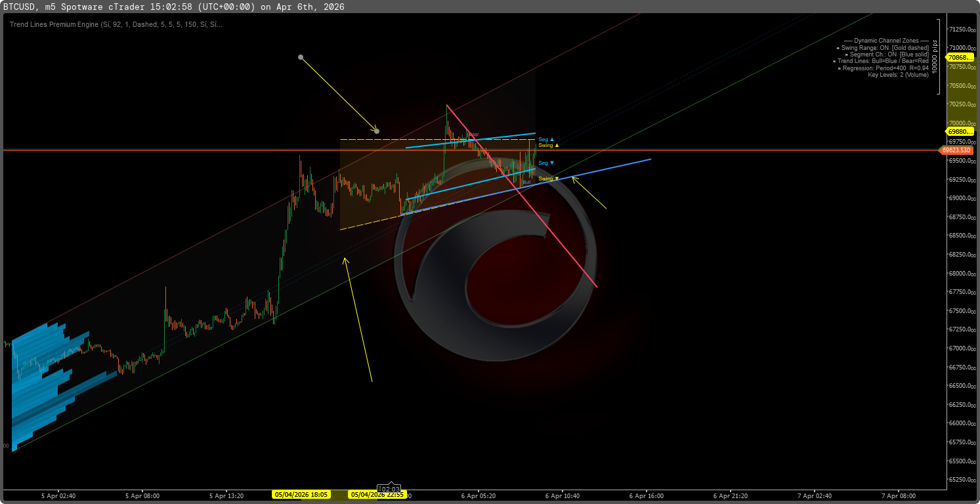The height and width of the screenshot is (504, 980).
Task: Click the Swing ▼ gold swing marker
Action: 547,178
